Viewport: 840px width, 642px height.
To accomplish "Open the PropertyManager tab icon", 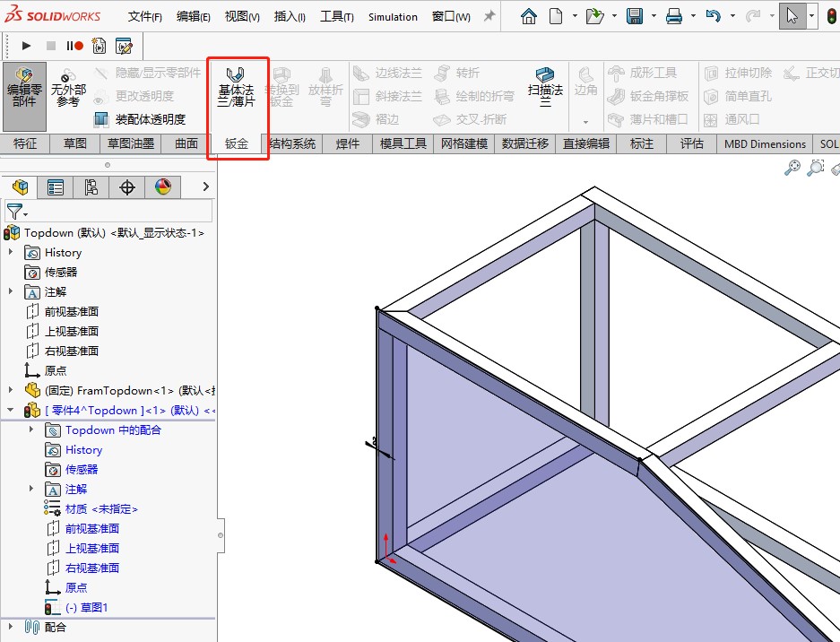I will tap(56, 187).
